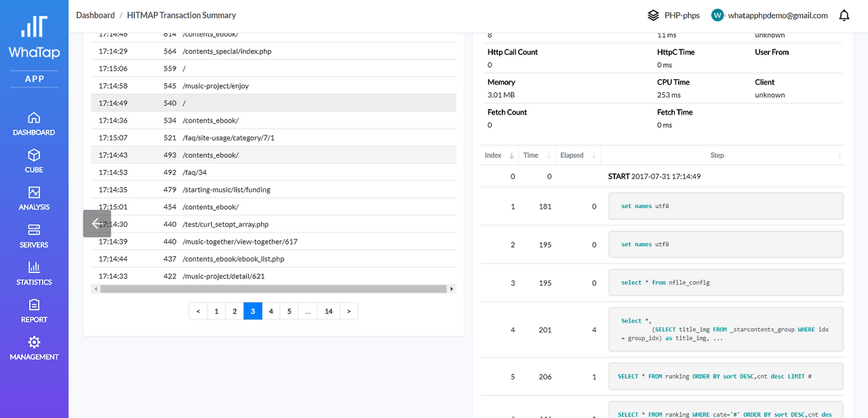Viewport: 868px width, 418px height.
Task: Click first set names utf8 step
Action: coord(726,206)
